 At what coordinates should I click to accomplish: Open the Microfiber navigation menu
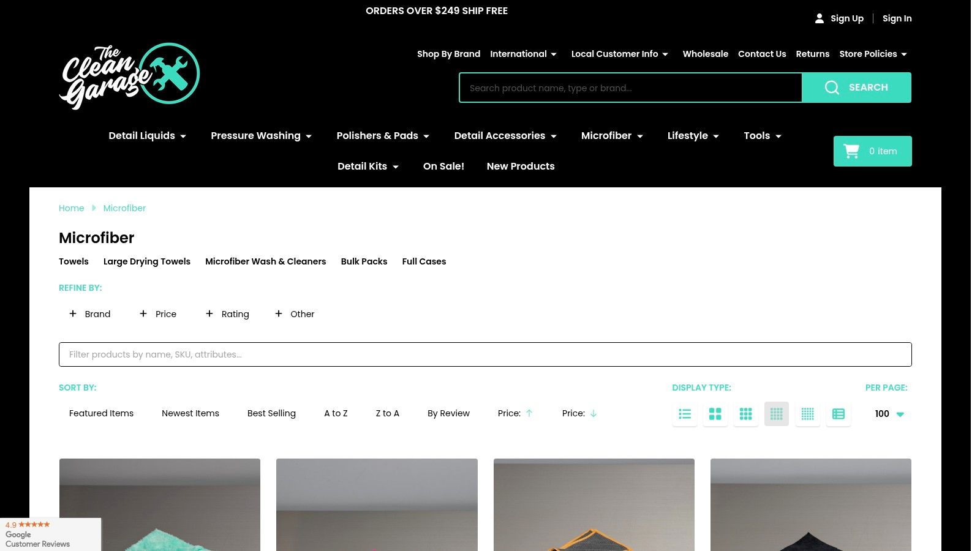[612, 136]
